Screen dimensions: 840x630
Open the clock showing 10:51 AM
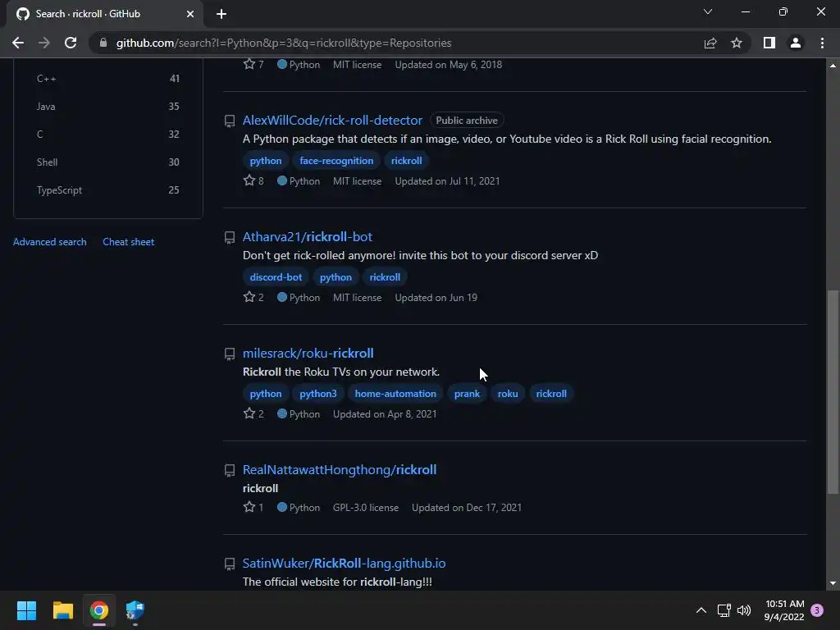pos(784,610)
